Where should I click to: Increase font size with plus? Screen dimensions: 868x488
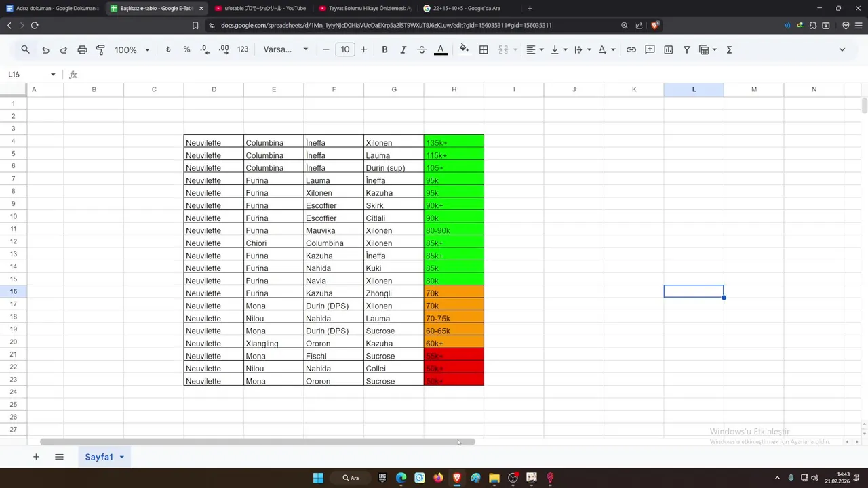pyautogui.click(x=363, y=49)
